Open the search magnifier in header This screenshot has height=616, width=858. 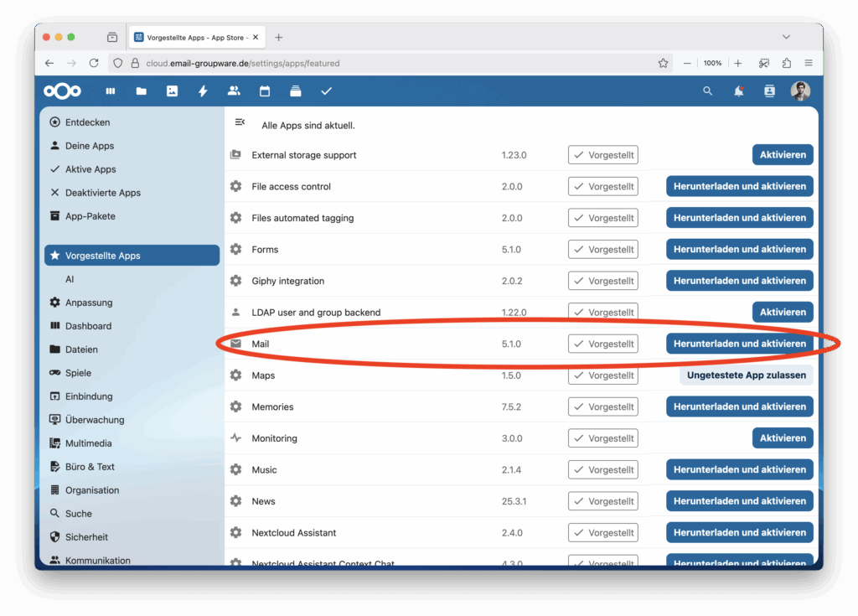click(x=707, y=91)
